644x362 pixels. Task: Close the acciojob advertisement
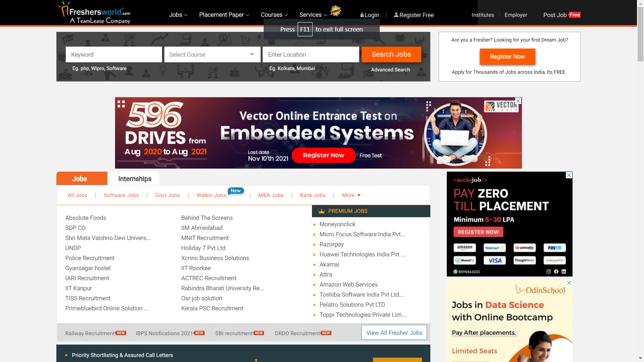pyautogui.click(x=569, y=175)
